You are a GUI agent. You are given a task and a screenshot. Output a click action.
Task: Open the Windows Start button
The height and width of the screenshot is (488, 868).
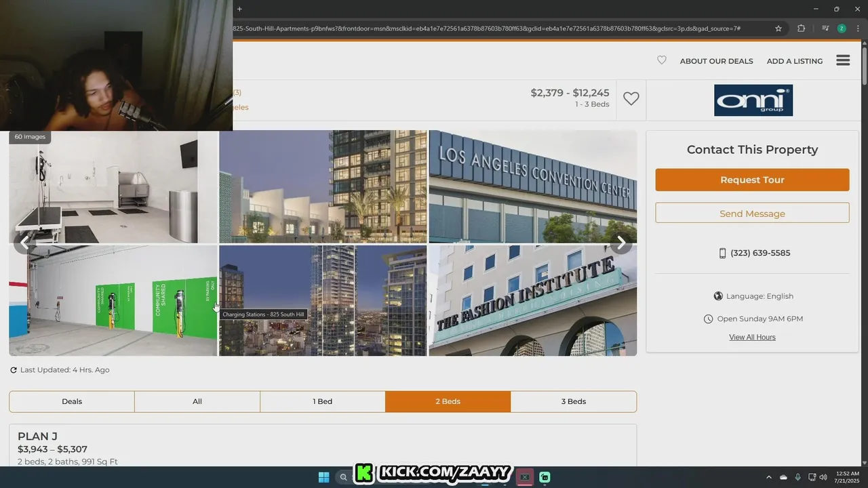[x=323, y=477]
